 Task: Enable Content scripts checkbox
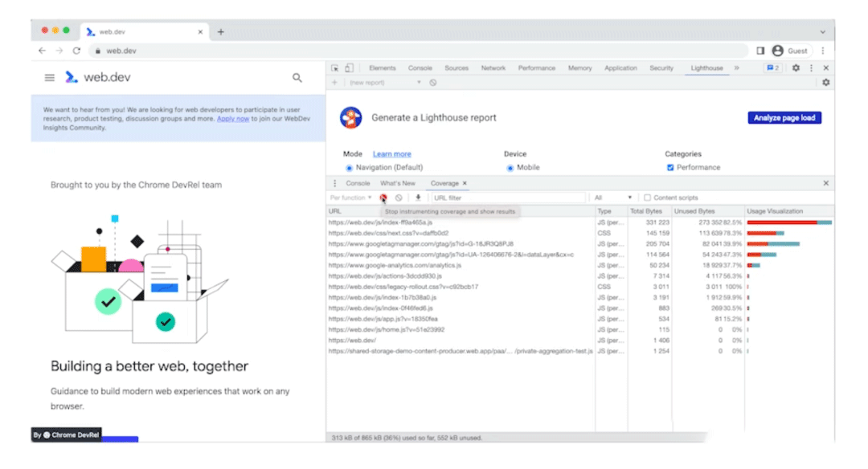[x=647, y=198]
